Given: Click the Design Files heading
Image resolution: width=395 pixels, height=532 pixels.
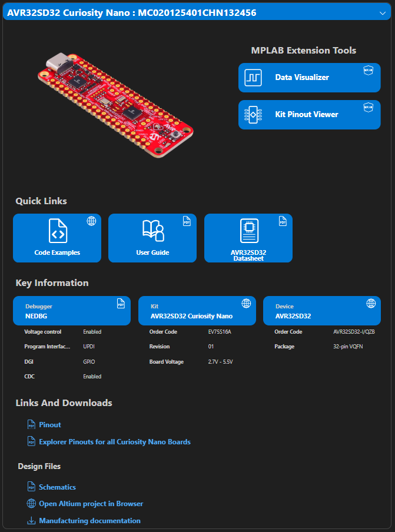Looking at the screenshot, I should (x=39, y=467).
